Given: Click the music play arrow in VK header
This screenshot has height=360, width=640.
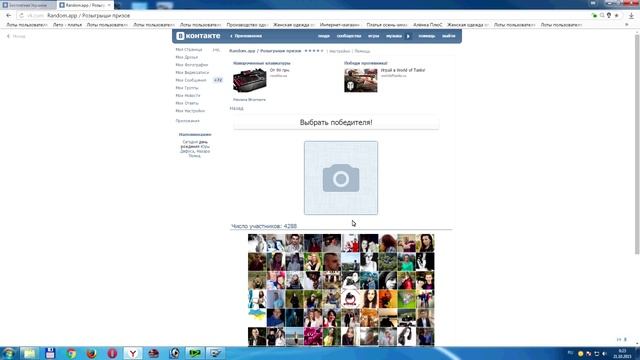Looking at the screenshot, I should [x=408, y=36].
